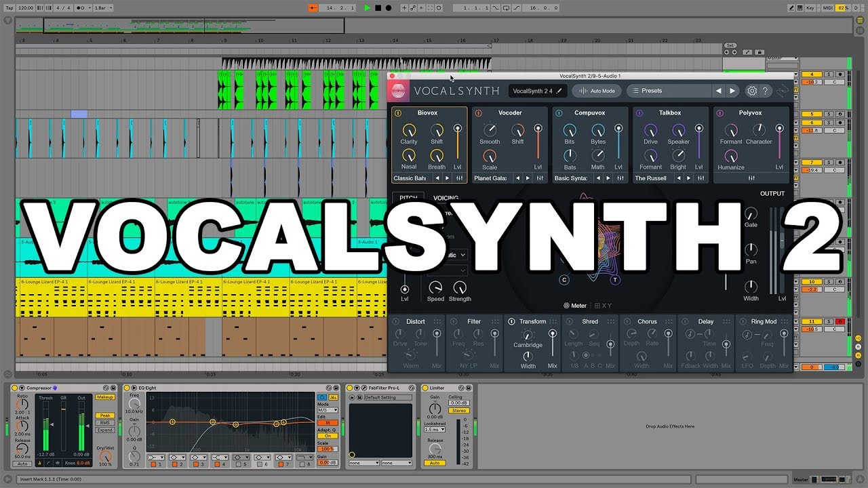868x488 pixels.
Task: Switch to the PITCH tab
Action: [408, 198]
